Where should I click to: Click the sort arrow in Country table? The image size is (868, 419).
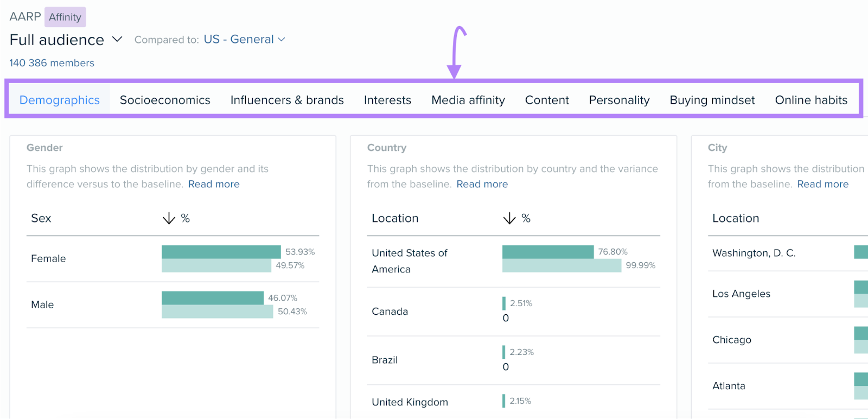[x=509, y=219]
